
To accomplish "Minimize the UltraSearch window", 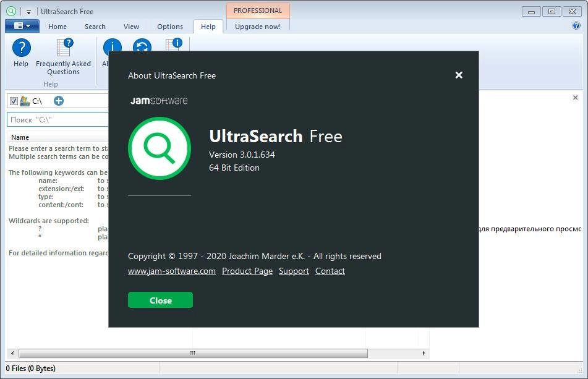I will 531,12.
